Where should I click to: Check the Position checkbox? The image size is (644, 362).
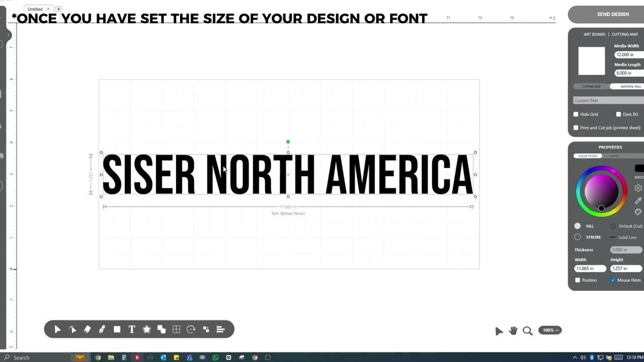click(578, 280)
